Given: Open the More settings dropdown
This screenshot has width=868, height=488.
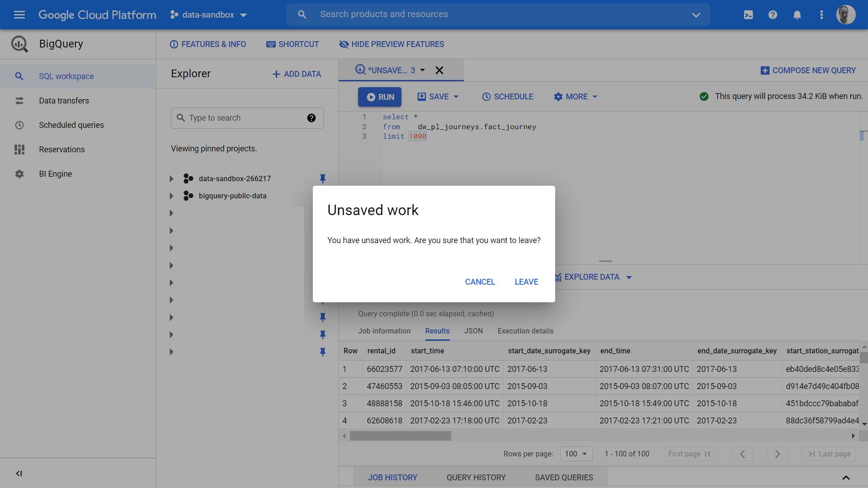Looking at the screenshot, I should [x=576, y=97].
